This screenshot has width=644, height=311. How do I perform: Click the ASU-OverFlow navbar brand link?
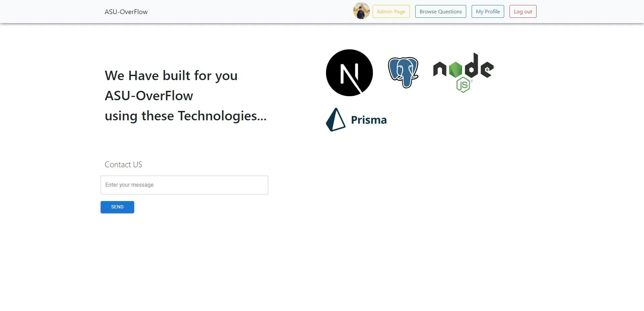[126, 12]
